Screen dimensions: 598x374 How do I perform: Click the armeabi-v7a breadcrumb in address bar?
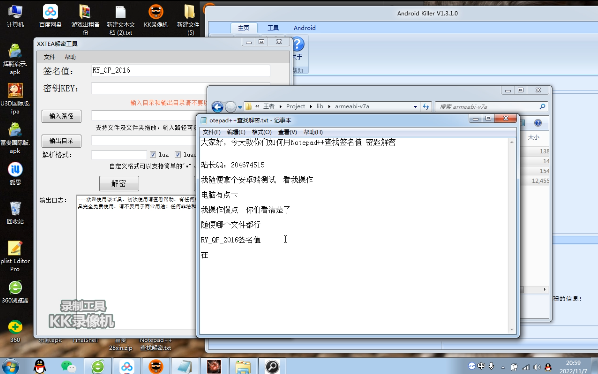[352, 106]
